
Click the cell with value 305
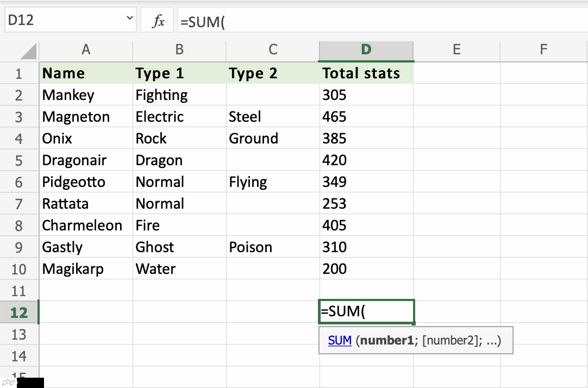(x=366, y=95)
